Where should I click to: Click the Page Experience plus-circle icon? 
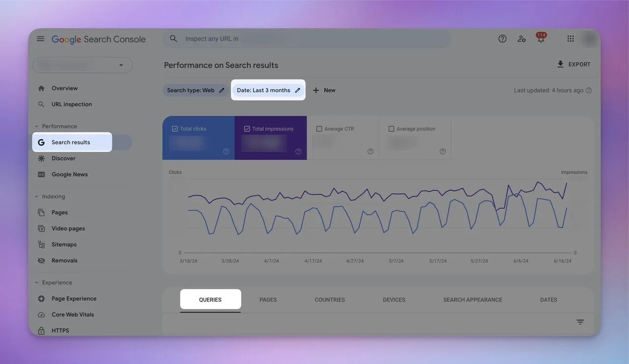[41, 299]
